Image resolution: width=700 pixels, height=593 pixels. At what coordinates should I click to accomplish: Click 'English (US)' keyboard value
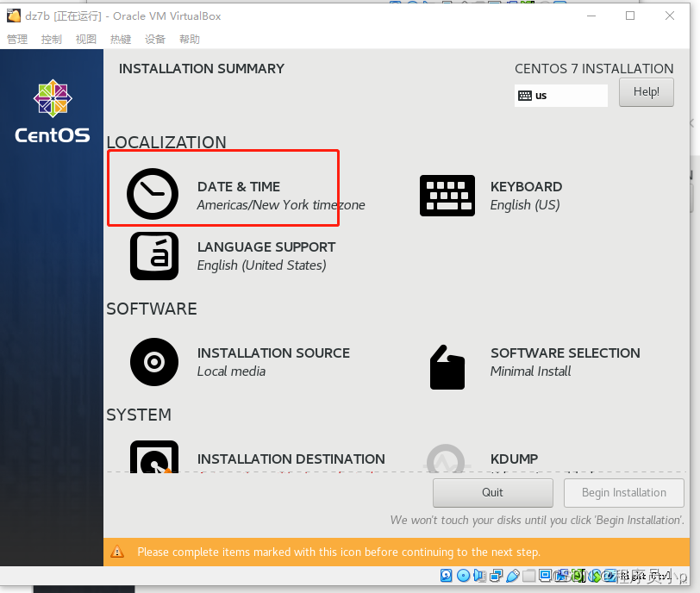525,205
